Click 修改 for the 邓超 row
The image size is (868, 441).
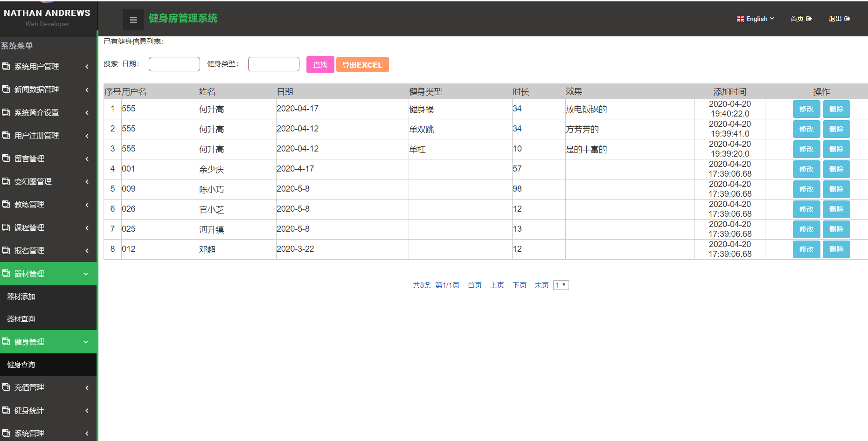806,249
